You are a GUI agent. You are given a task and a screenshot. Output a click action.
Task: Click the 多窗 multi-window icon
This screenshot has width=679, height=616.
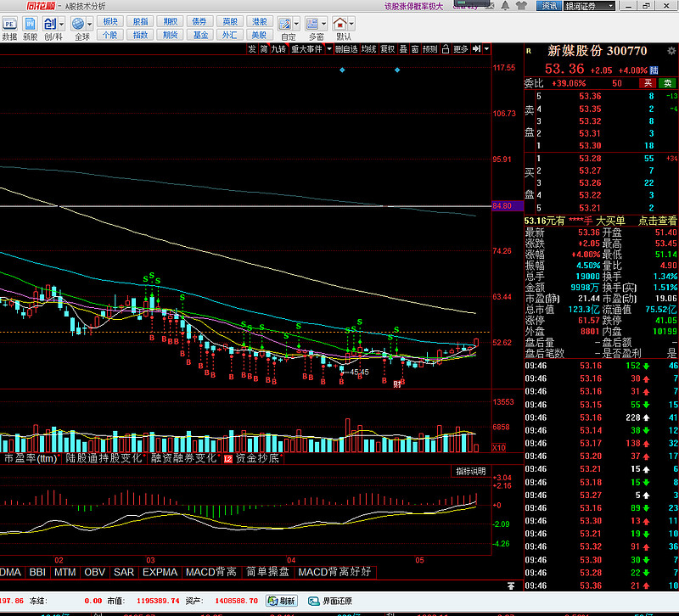(x=312, y=24)
